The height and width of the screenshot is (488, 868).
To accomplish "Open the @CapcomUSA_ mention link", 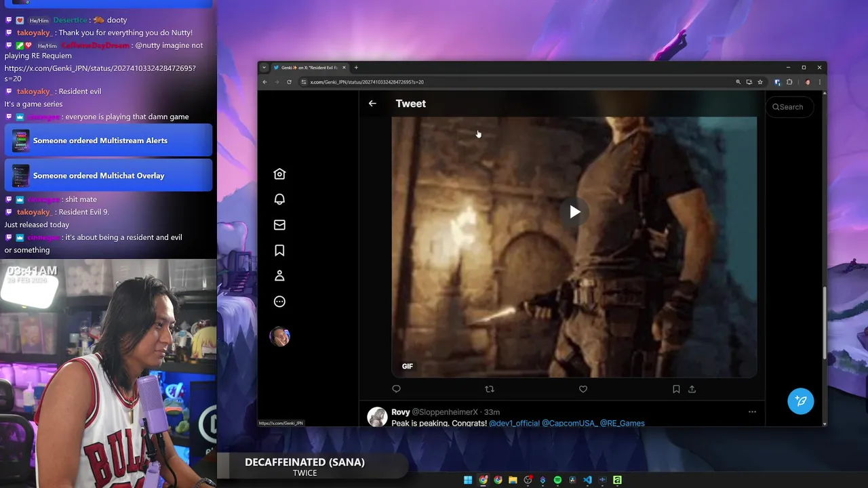I will click(570, 423).
